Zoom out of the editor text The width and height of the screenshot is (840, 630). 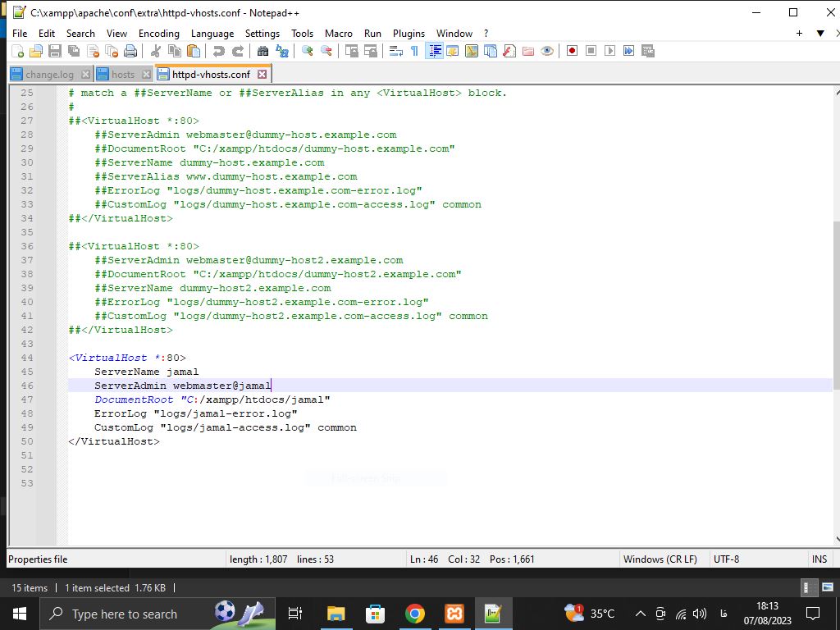click(326, 51)
